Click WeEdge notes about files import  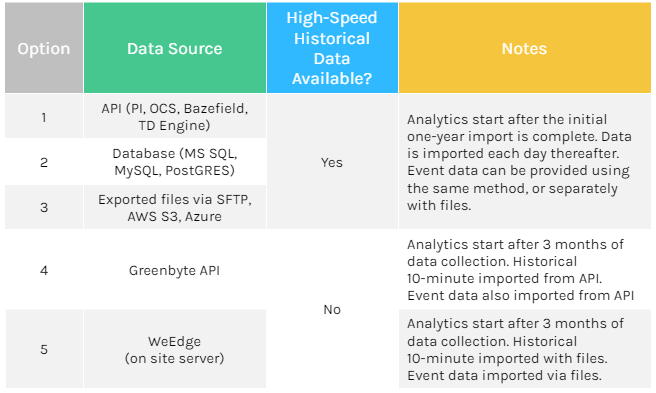[x=525, y=349]
